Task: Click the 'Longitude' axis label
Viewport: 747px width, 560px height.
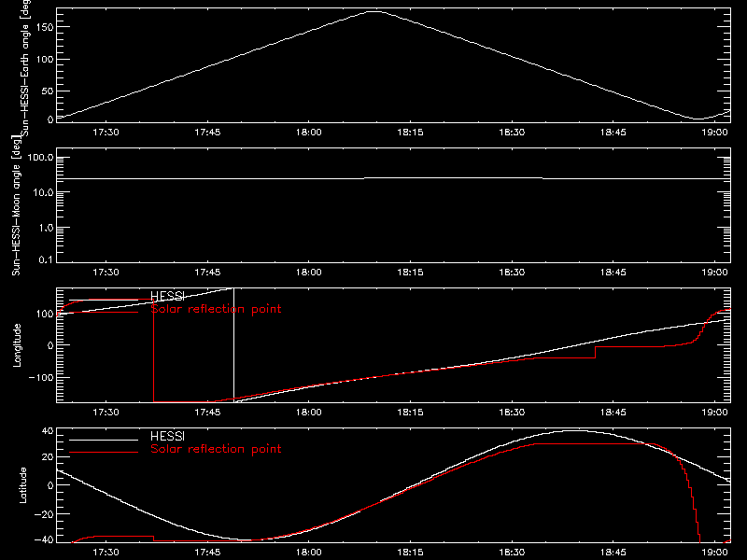Action: click(x=17, y=345)
